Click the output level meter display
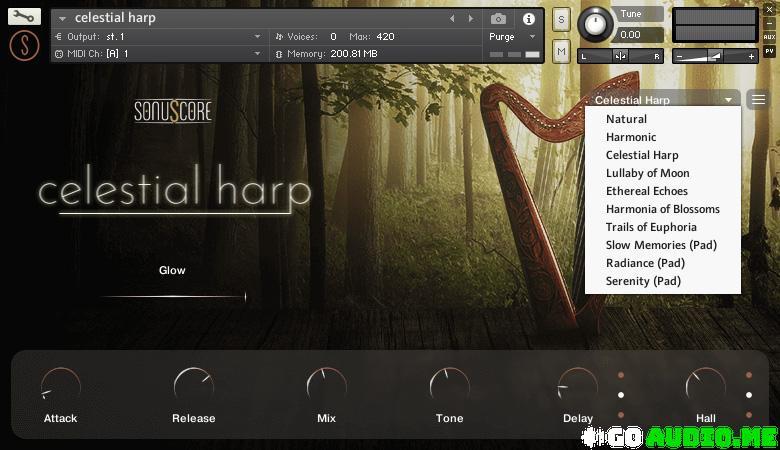This screenshot has height=450, width=780. point(715,25)
